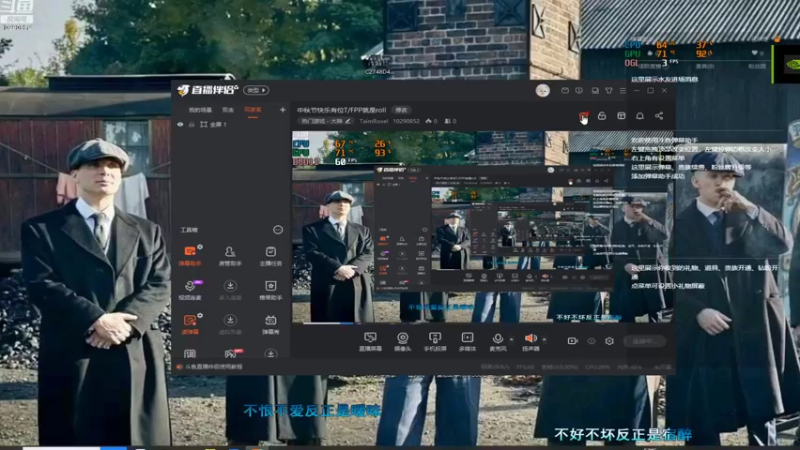
Task: Click the greyed start-stream button in bottom bar
Action: [x=644, y=341]
